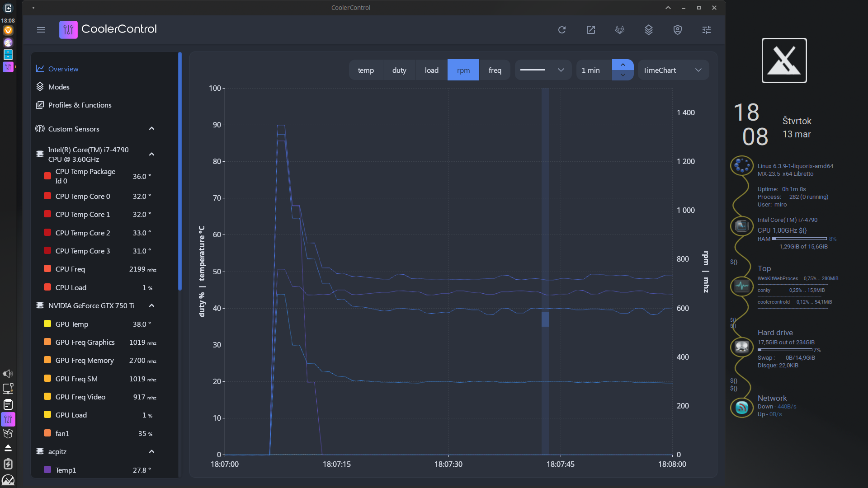Image resolution: width=868 pixels, height=488 pixels.
Task: Toggle the duty chart filter
Action: pyautogui.click(x=399, y=70)
